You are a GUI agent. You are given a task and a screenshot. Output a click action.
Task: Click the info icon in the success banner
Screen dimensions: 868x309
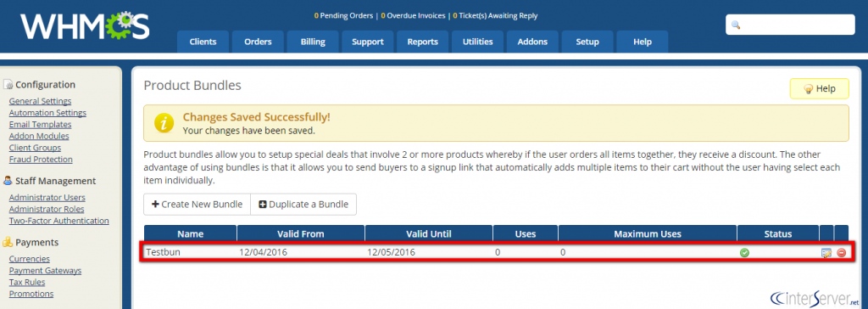164,123
